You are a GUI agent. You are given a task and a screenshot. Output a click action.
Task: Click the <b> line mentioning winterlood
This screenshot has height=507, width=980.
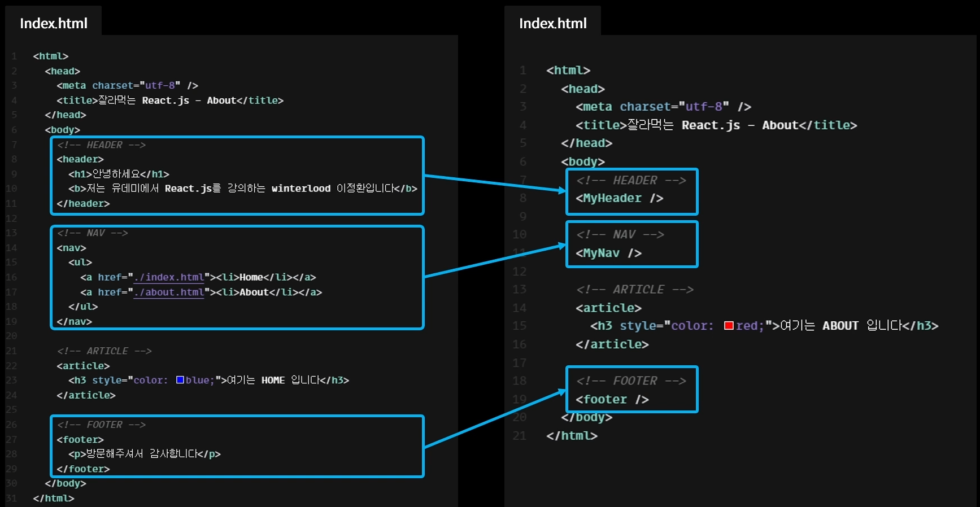[x=243, y=189]
